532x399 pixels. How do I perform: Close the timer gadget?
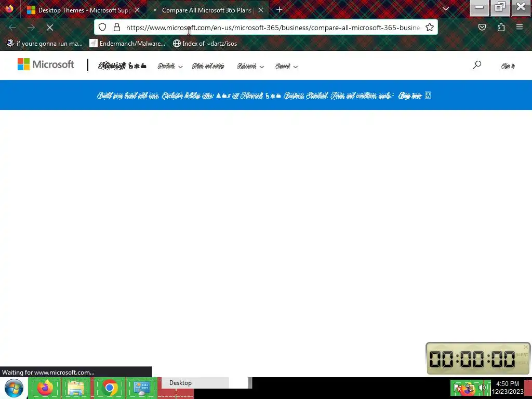pyautogui.click(x=526, y=347)
